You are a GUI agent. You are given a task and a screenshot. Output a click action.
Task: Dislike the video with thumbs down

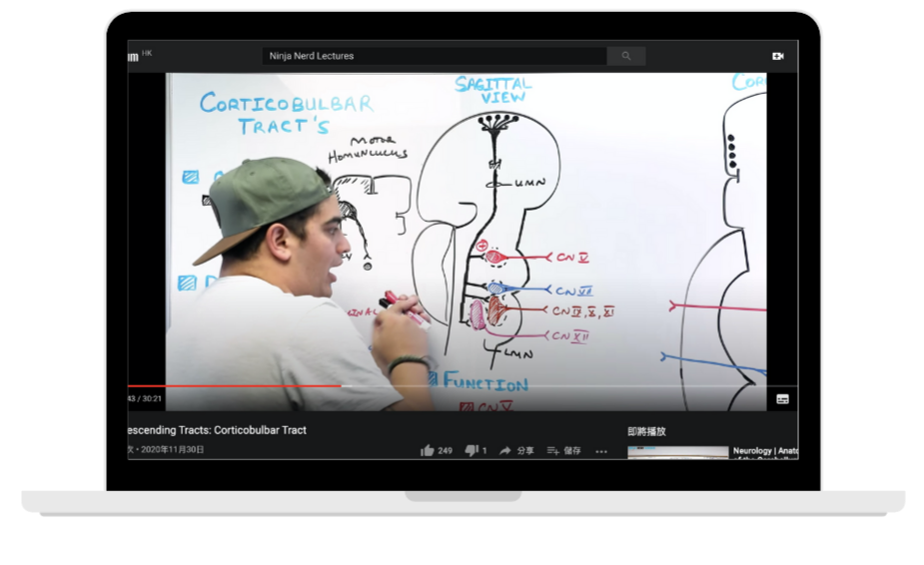tap(476, 451)
